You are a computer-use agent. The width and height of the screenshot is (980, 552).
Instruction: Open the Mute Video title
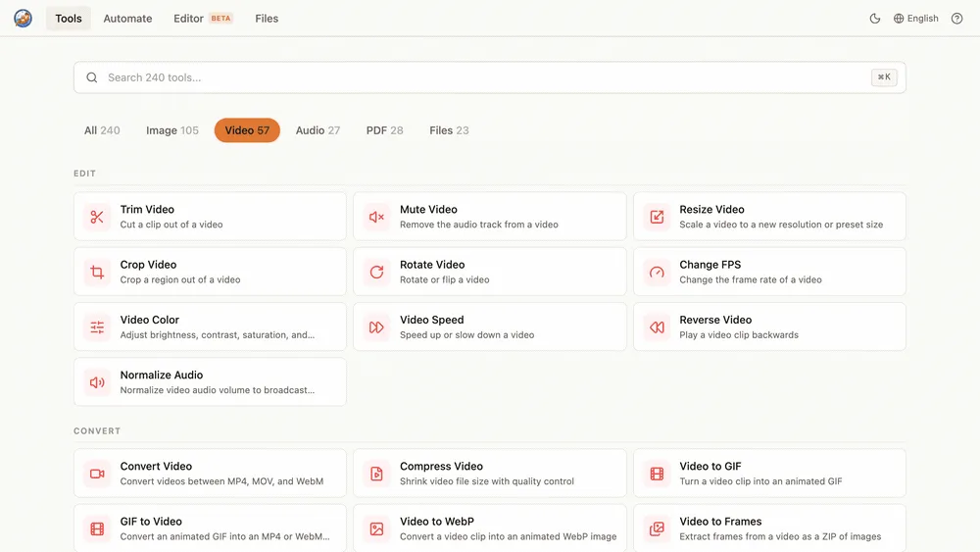click(x=428, y=210)
